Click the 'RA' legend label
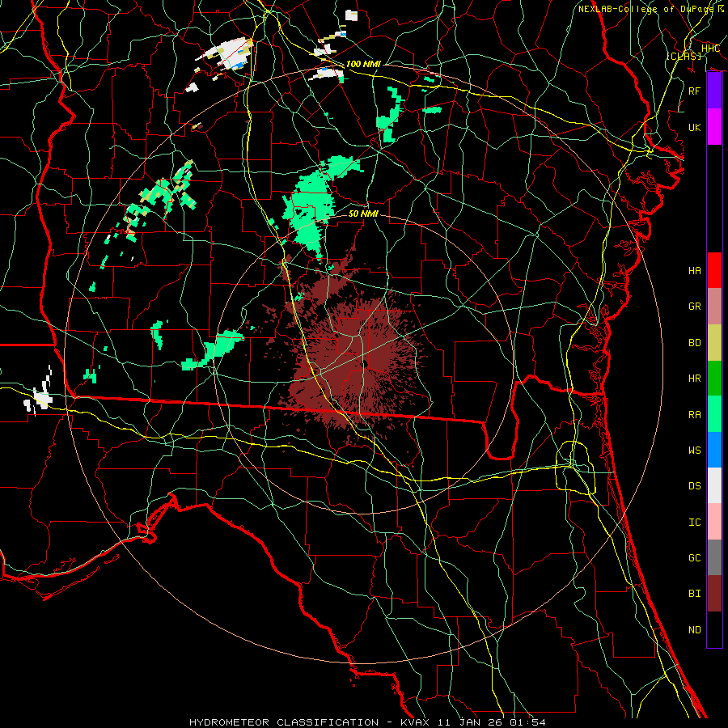The width and height of the screenshot is (728, 728). [x=694, y=414]
